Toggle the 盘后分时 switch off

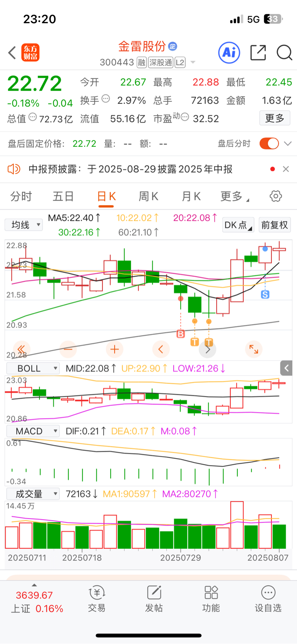269,143
